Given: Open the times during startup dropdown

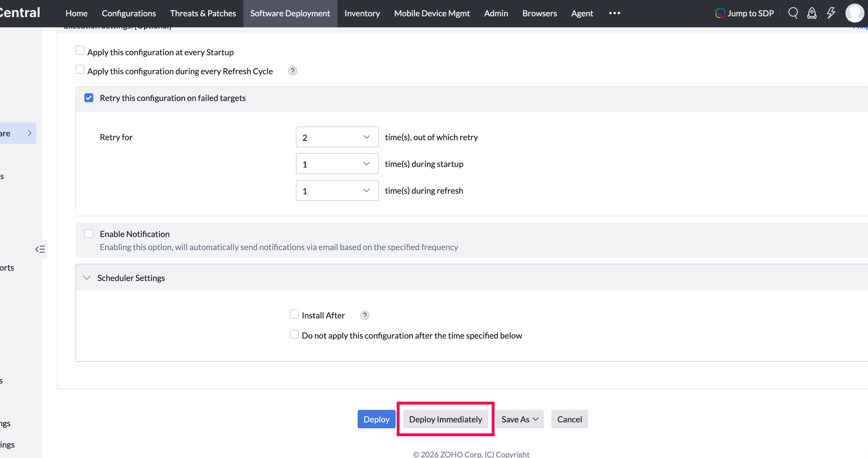Looking at the screenshot, I should point(337,164).
